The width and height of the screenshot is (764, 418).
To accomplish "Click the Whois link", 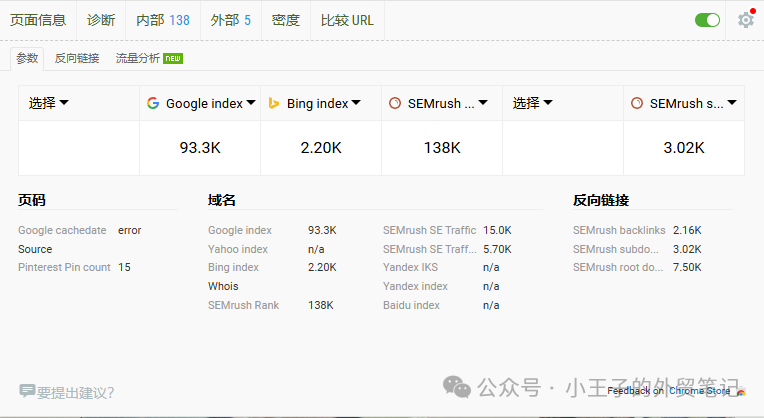I will [x=223, y=286].
